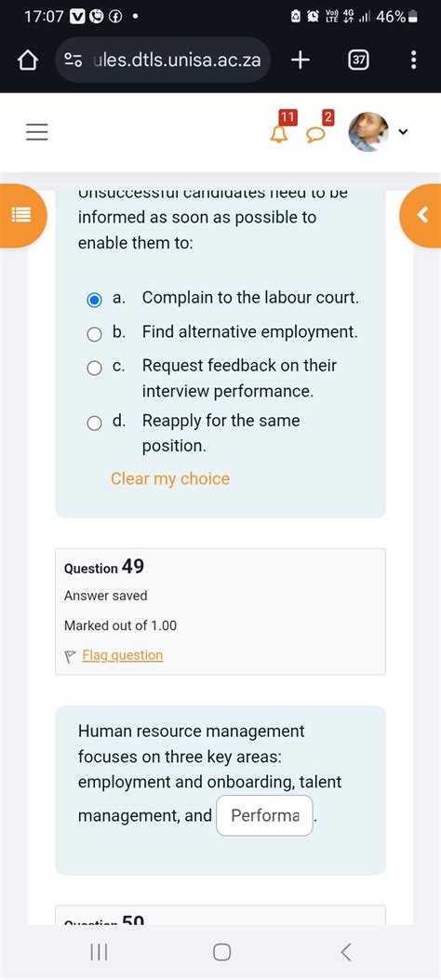
Task: Open browser three-dot overflow menu
Action: (413, 60)
